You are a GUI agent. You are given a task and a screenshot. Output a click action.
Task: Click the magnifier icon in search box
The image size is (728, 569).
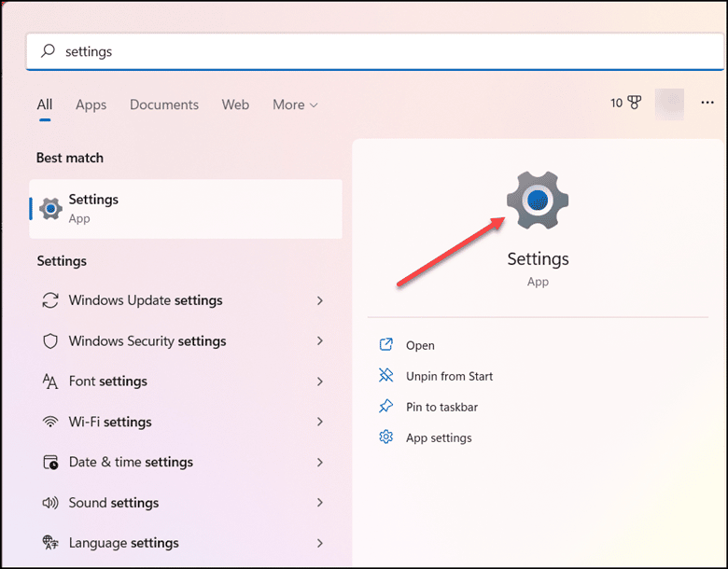(48, 50)
